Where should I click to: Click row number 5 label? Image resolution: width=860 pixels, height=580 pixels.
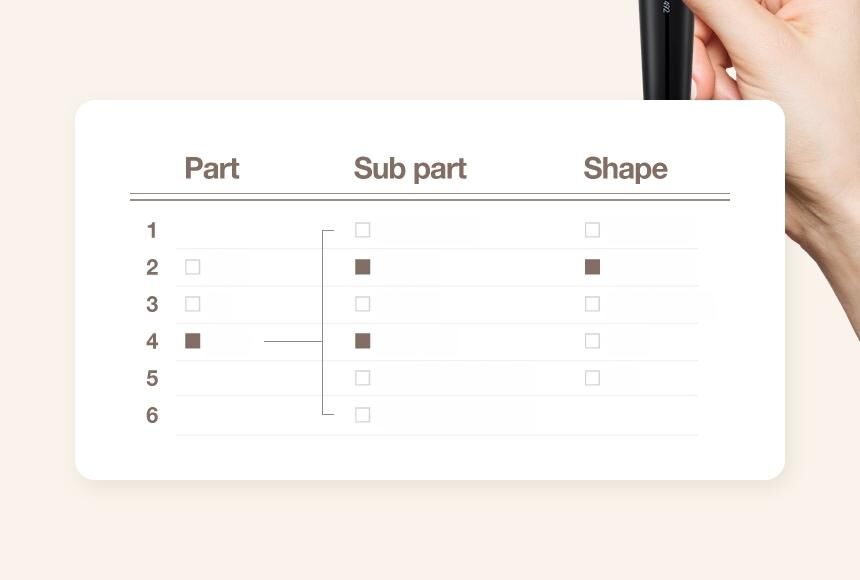click(x=152, y=378)
